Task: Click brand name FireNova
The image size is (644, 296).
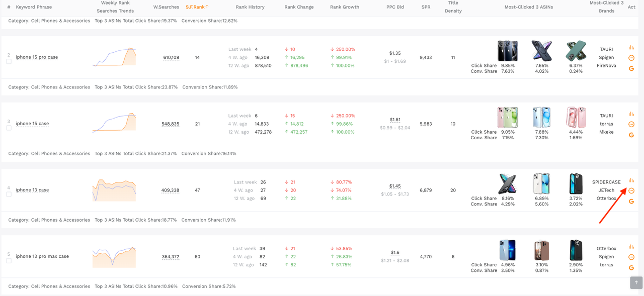Action: pos(606,65)
